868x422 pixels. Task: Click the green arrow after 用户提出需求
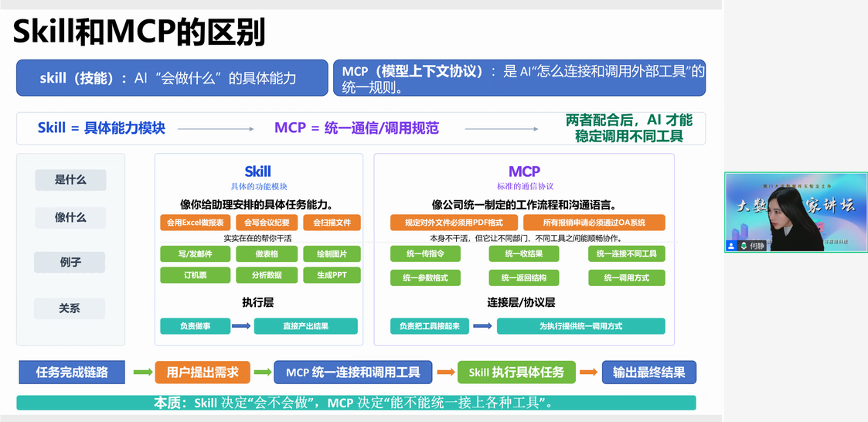tap(262, 373)
